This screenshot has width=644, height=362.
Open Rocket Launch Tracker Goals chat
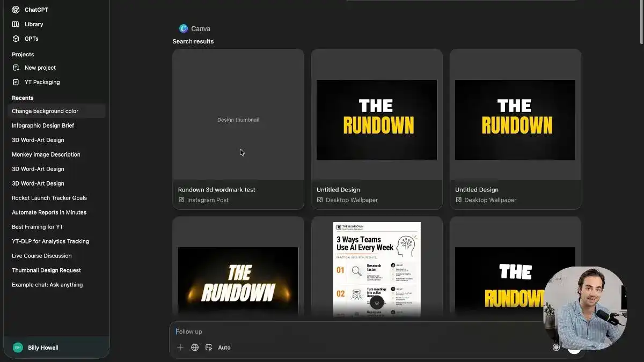pyautogui.click(x=56, y=198)
